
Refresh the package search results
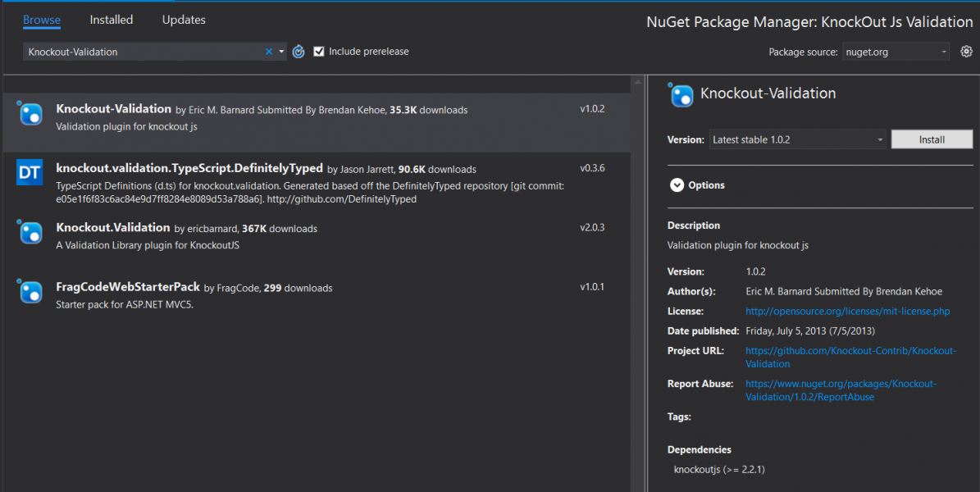(299, 52)
